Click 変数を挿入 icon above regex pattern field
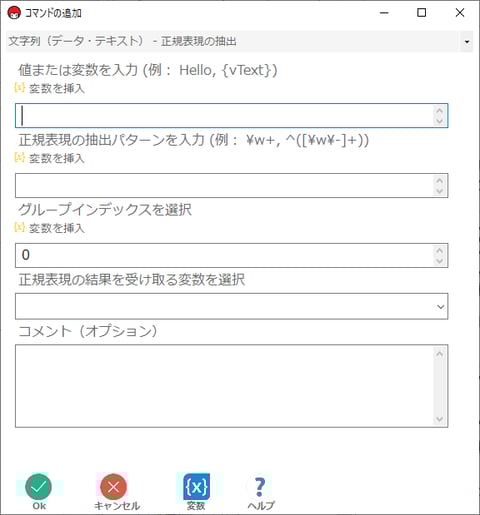This screenshot has height=515, width=480. [x=19, y=157]
